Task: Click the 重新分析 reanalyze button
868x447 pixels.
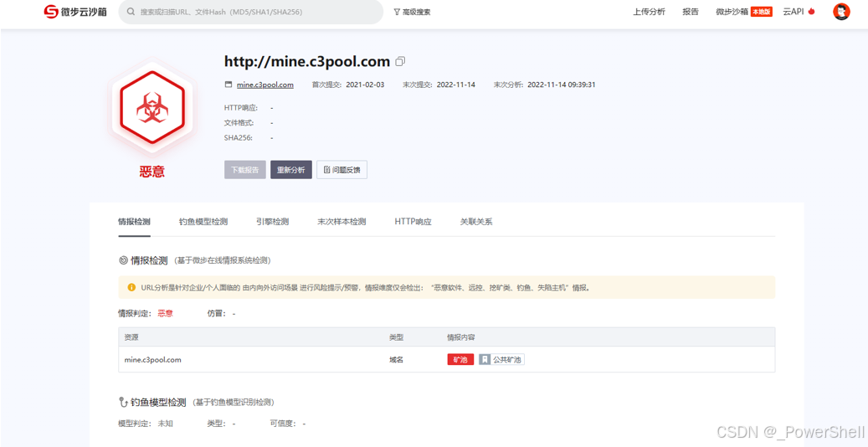Action: [291, 170]
